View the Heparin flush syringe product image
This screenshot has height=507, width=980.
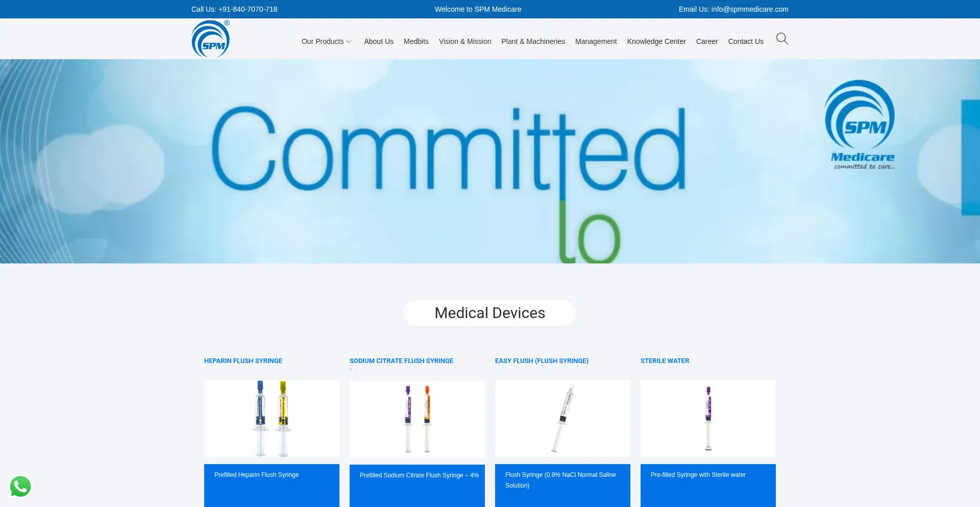click(272, 419)
